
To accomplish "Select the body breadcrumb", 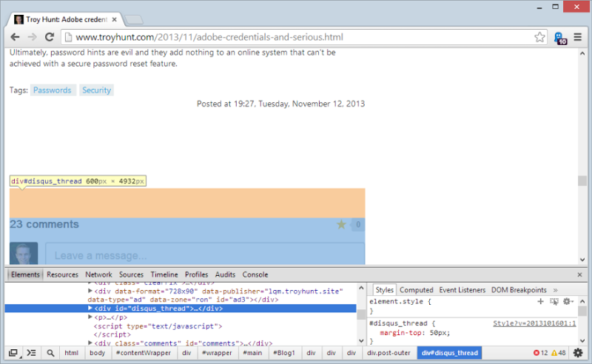I will coord(97,353).
